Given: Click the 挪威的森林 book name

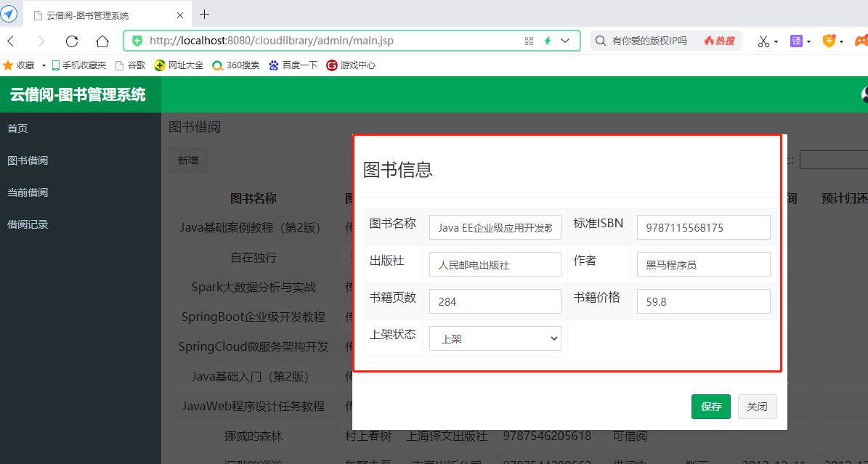Looking at the screenshot, I should point(253,436).
